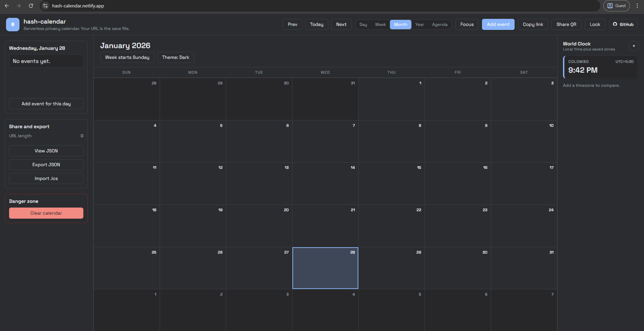Screen dimensions: 644x331
Task: Switch to Year view
Action: click(419, 25)
